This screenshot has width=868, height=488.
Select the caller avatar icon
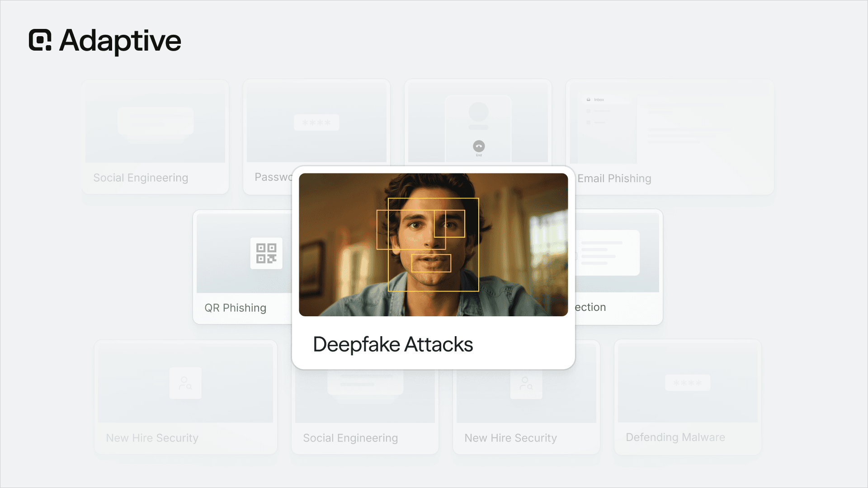coord(478,112)
